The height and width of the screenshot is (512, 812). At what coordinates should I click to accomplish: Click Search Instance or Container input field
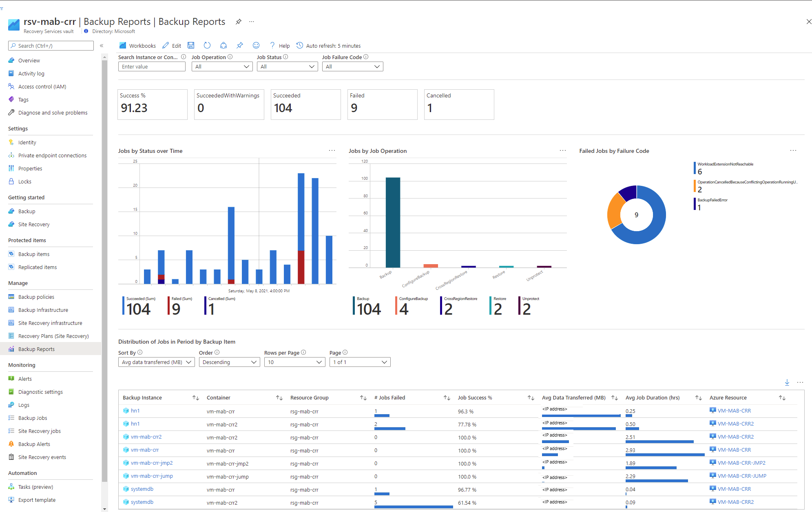click(152, 66)
